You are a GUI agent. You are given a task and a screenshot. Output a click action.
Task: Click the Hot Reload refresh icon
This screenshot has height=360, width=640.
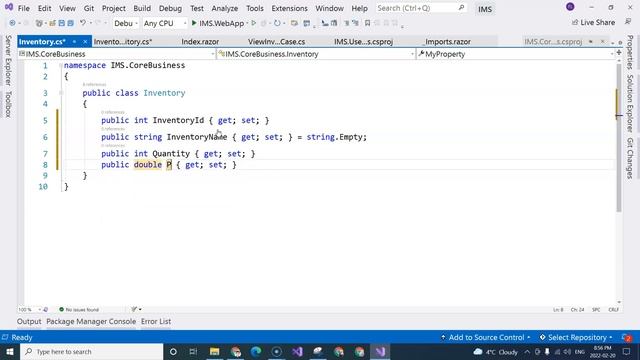(x=277, y=23)
